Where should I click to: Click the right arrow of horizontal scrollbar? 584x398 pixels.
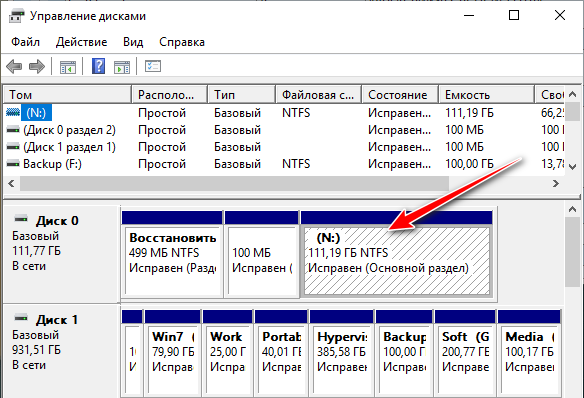tap(556, 184)
